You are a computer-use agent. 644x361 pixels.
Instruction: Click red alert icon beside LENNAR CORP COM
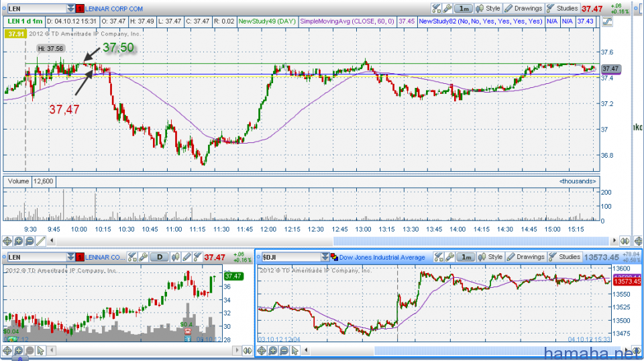point(80,9)
